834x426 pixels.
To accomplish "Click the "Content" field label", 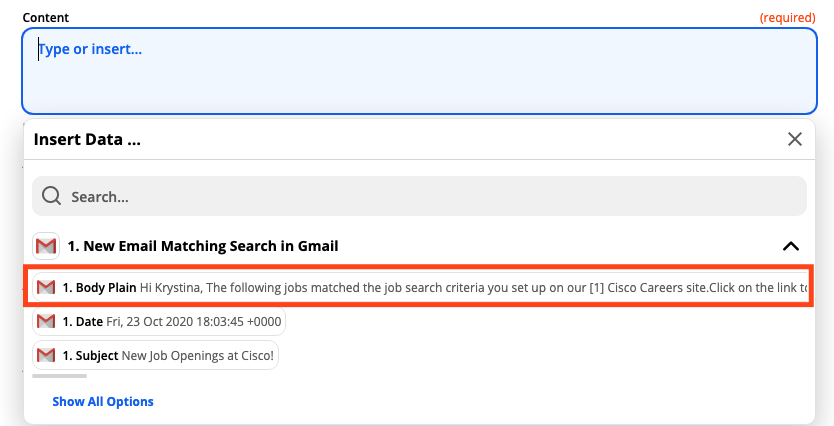I will tap(46, 18).
